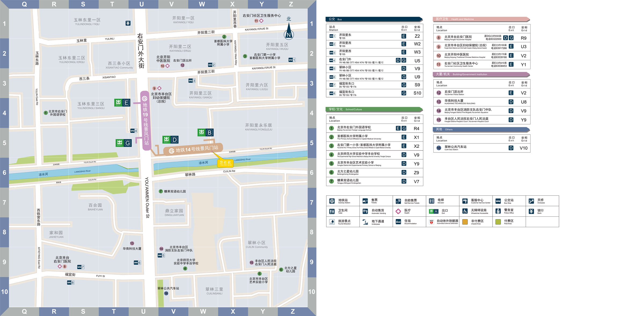Click the 'Health and Medicine' section header

(x=481, y=19)
